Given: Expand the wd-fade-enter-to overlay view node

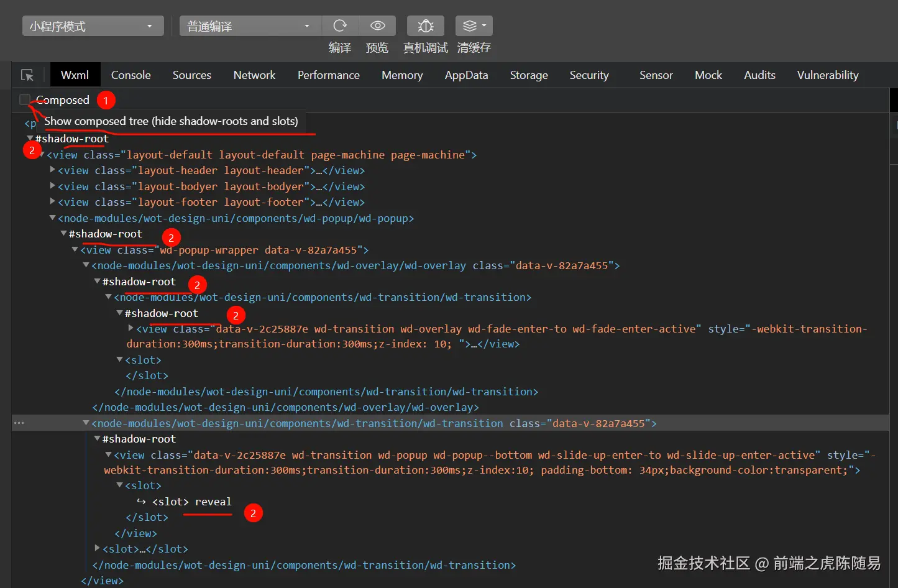Looking at the screenshot, I should [131, 328].
